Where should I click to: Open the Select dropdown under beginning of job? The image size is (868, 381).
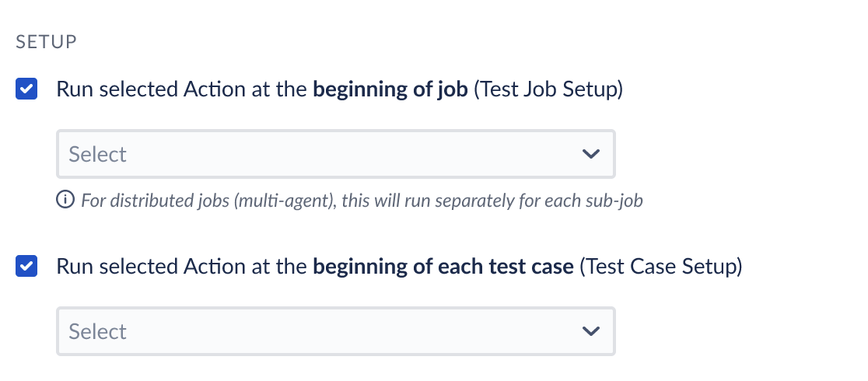[336, 154]
